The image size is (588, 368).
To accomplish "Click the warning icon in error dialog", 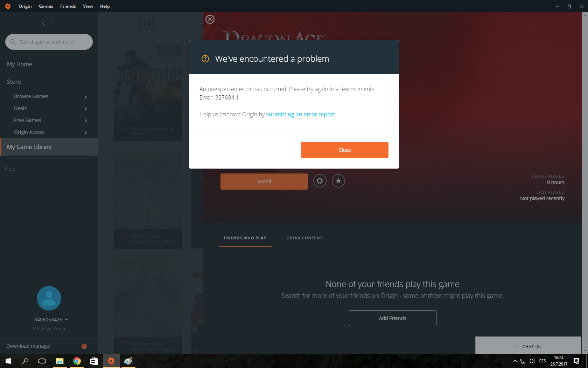I will pos(205,59).
